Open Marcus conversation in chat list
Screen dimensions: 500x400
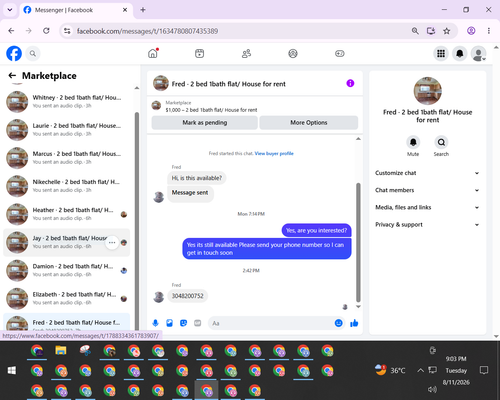coord(67,158)
